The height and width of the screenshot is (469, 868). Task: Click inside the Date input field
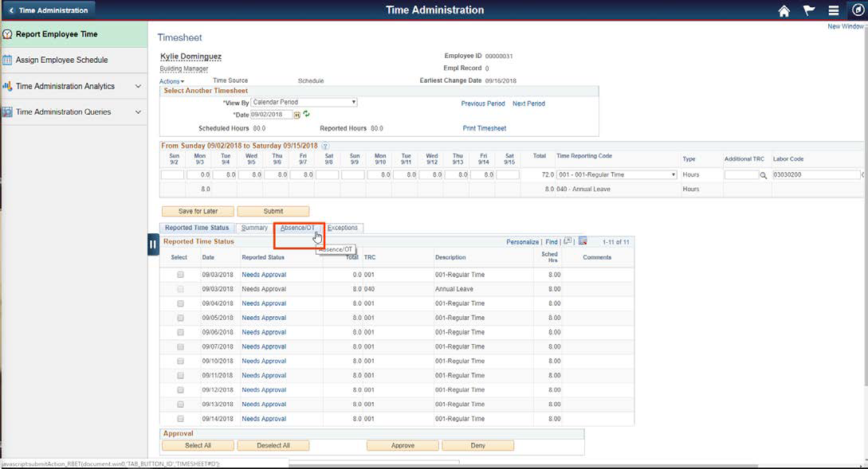pyautogui.click(x=271, y=114)
